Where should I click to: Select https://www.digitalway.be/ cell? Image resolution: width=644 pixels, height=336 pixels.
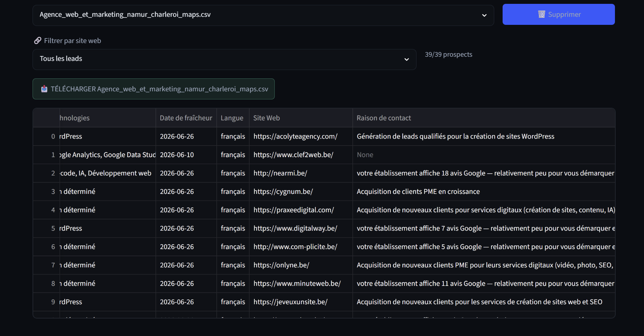[301, 228]
